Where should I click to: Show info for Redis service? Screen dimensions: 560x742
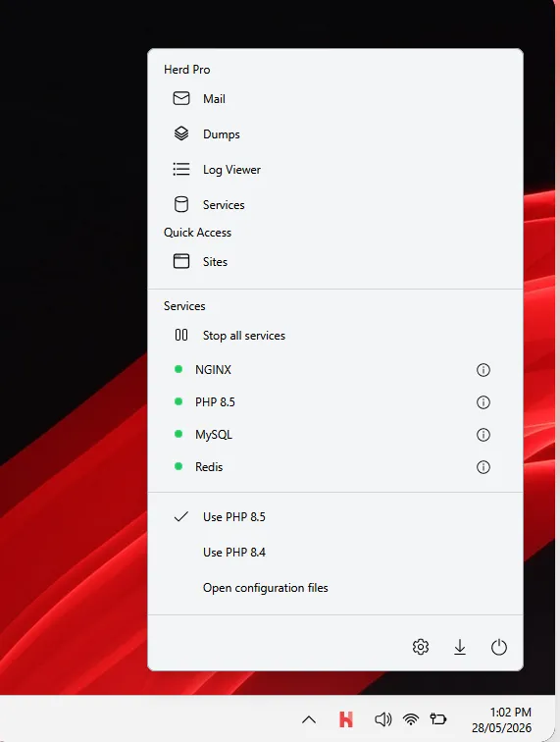tap(483, 467)
